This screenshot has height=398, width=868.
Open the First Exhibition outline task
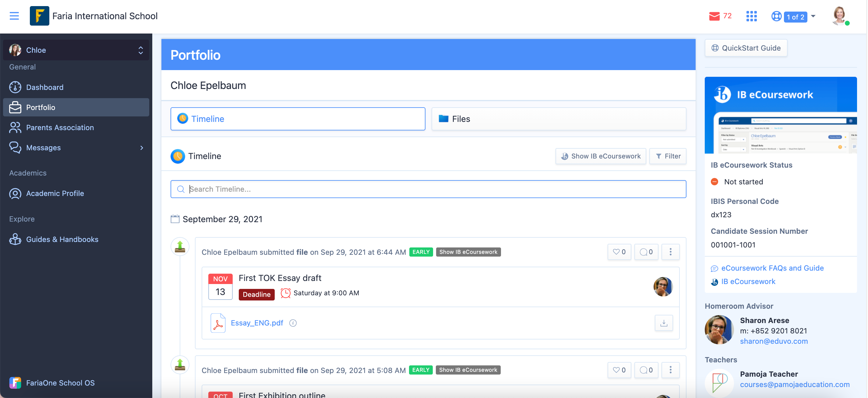pos(282,394)
